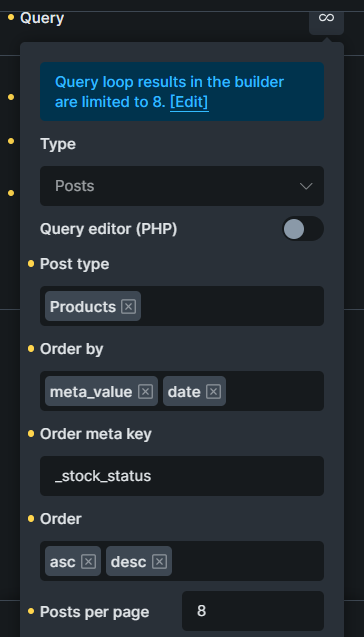Click yellow dot beside Order meta key
Image resolution: width=364 pixels, height=637 pixels.
[31, 434]
